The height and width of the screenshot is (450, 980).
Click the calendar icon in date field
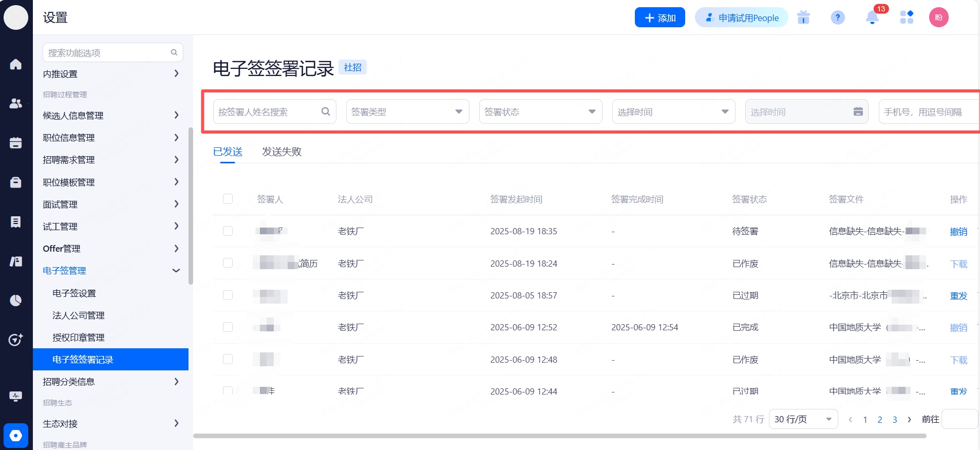coord(858,112)
